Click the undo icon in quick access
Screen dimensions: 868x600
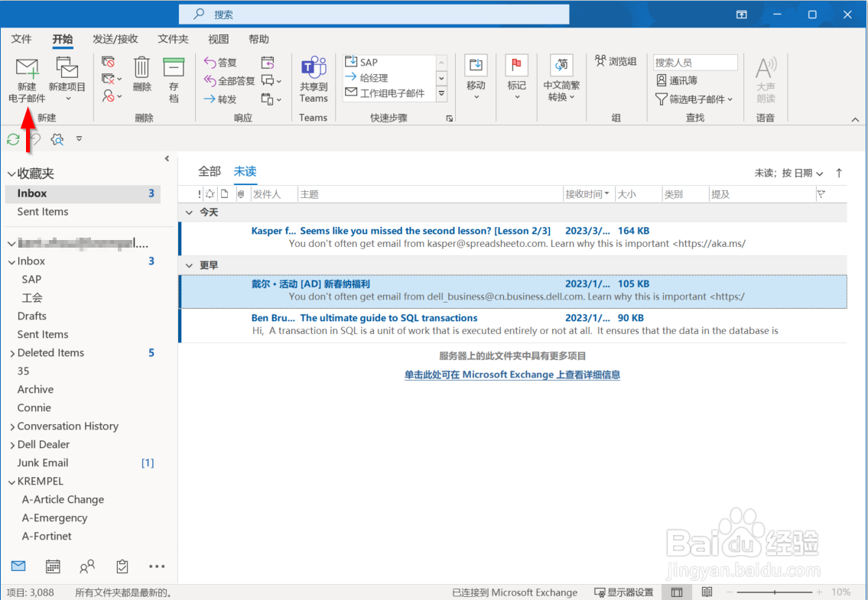pyautogui.click(x=35, y=139)
